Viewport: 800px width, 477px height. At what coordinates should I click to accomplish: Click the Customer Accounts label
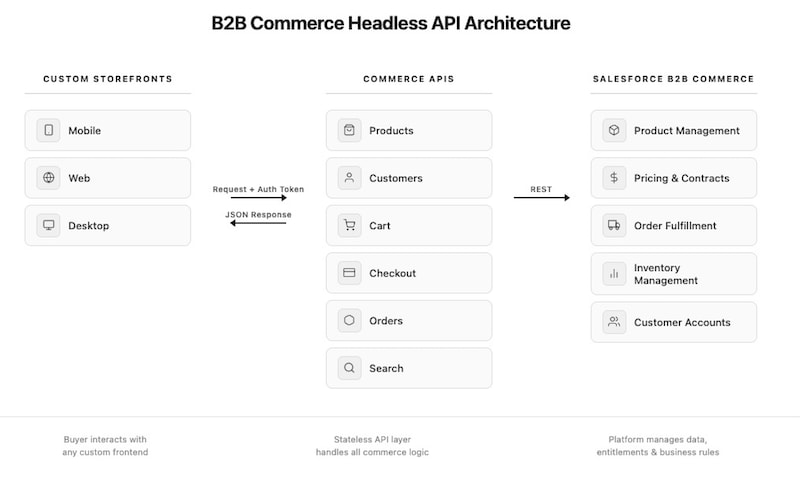pos(682,322)
